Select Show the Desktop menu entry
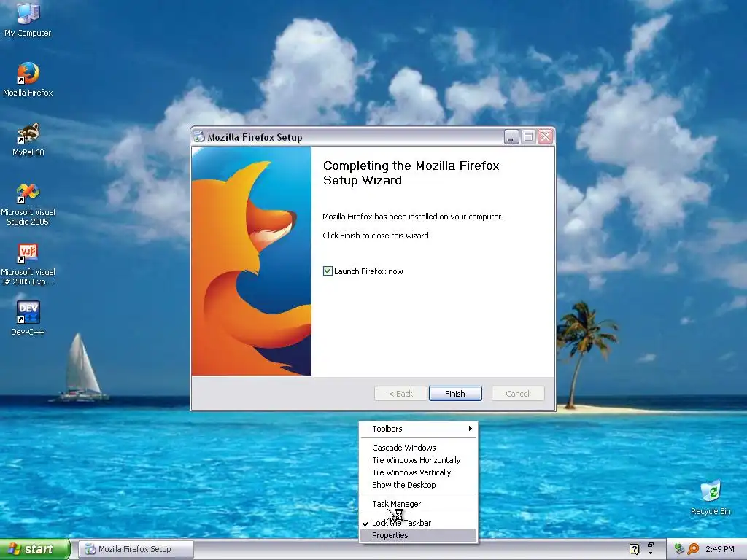This screenshot has width=747, height=560. coord(418,485)
